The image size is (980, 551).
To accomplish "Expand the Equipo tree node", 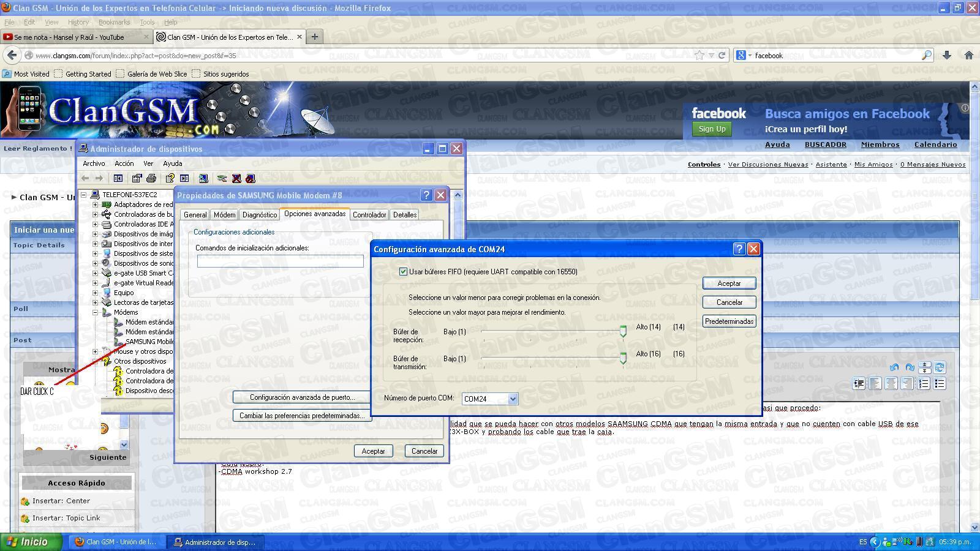I will tap(96, 293).
